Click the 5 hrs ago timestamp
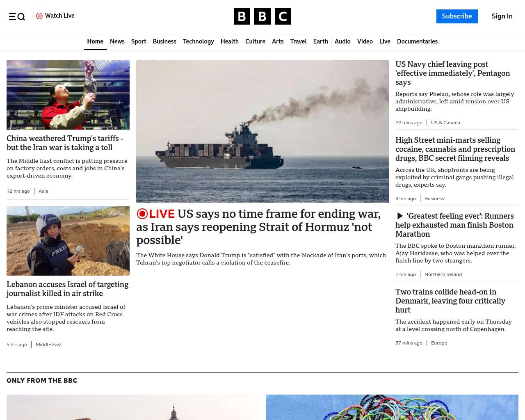Viewport: 525px width, 420px height. click(17, 345)
